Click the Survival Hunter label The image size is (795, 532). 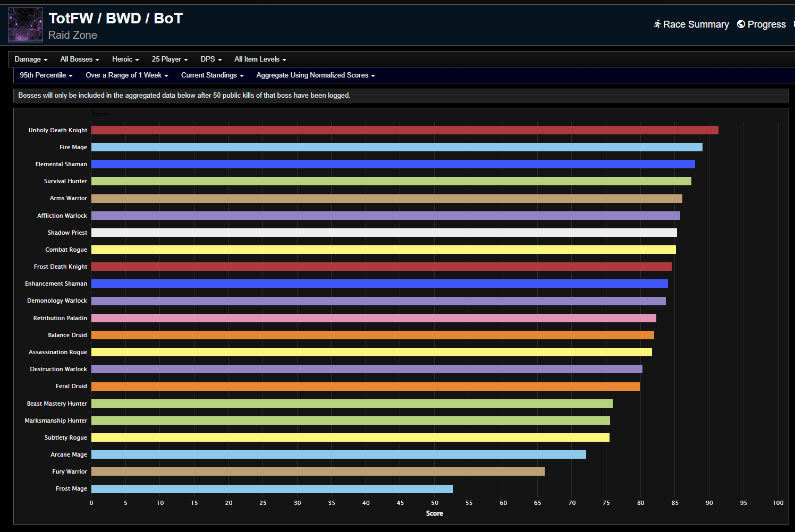[65, 181]
